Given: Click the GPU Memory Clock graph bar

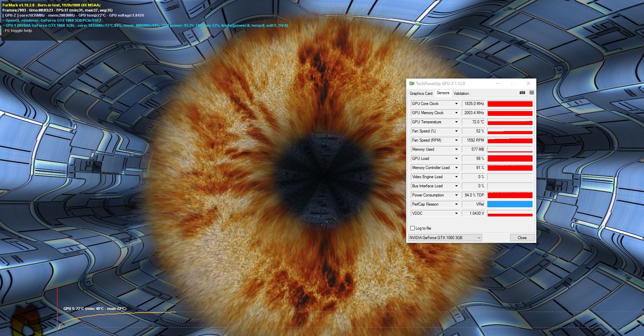Looking at the screenshot, I should 510,113.
